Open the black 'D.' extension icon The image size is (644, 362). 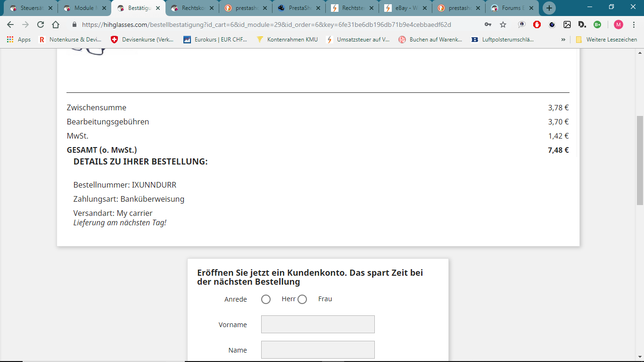[582, 25]
